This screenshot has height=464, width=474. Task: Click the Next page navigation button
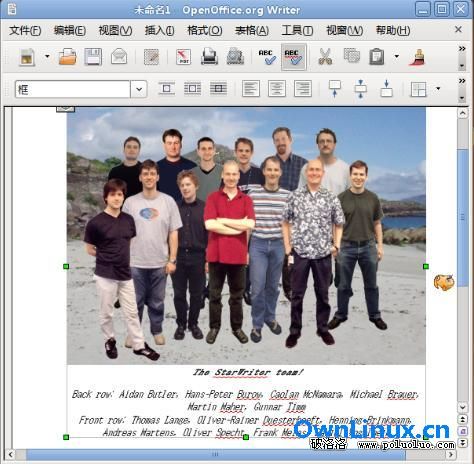(463, 443)
